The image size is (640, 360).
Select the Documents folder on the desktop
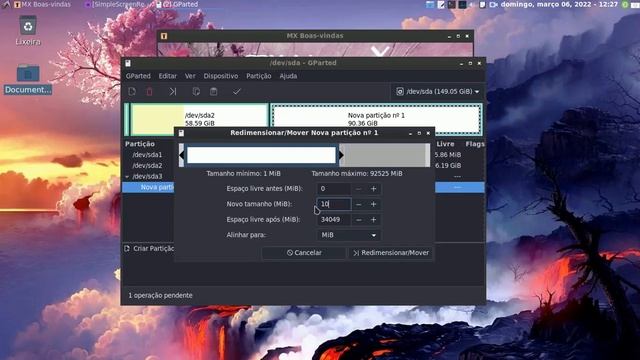tap(28, 79)
